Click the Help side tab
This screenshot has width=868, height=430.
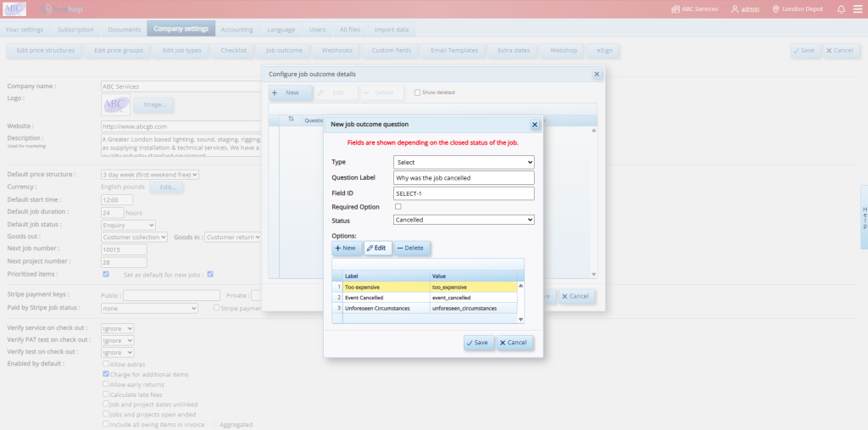coord(865,217)
